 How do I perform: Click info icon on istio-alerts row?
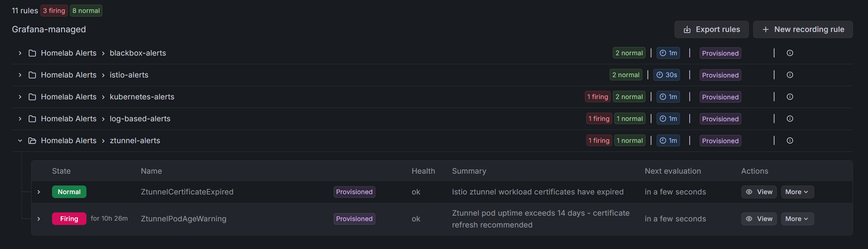click(x=790, y=75)
